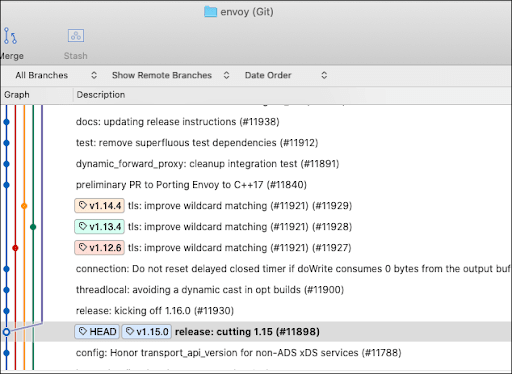512x374 pixels.
Task: Click graph node for commit #11930
Action: pyautogui.click(x=6, y=311)
